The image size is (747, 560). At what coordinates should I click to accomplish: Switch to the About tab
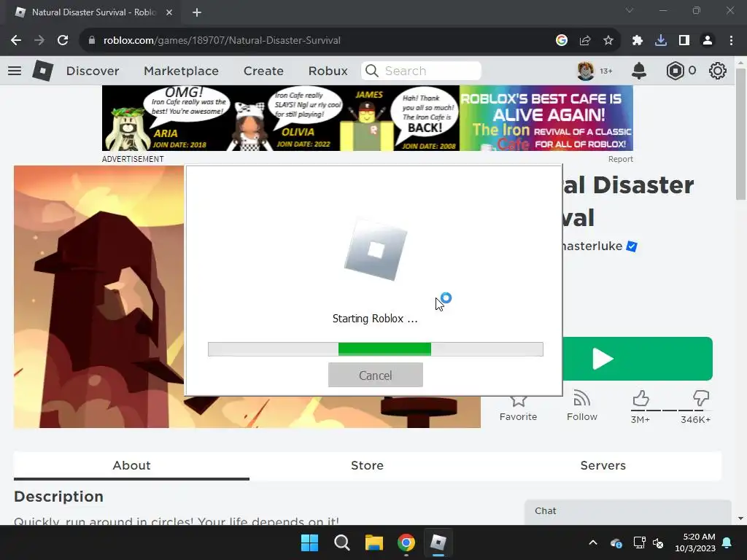tap(131, 465)
